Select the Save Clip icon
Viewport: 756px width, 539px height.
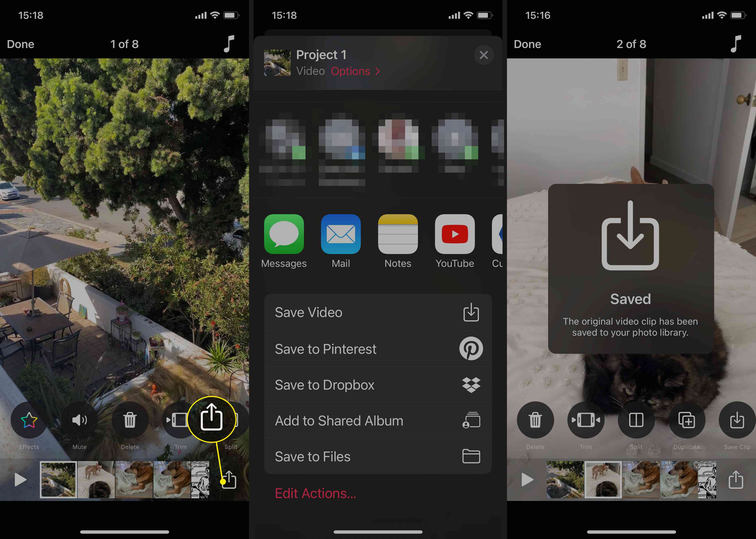point(736,420)
